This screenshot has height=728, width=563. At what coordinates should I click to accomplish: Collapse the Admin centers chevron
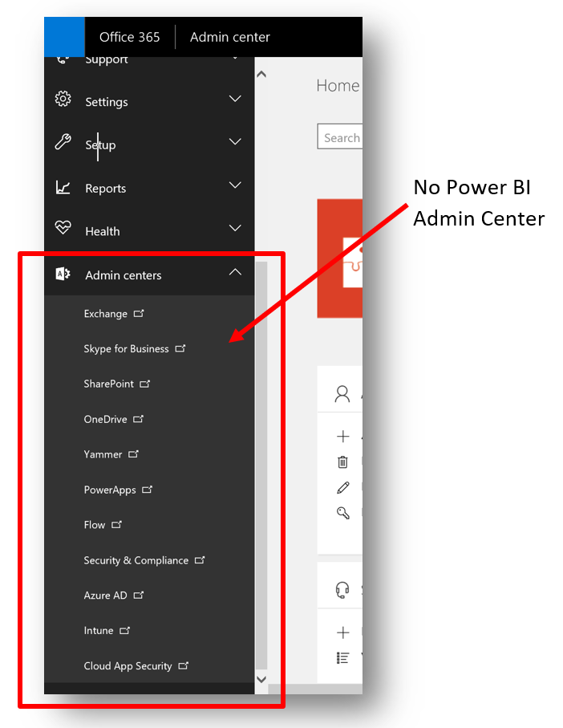[x=235, y=272]
